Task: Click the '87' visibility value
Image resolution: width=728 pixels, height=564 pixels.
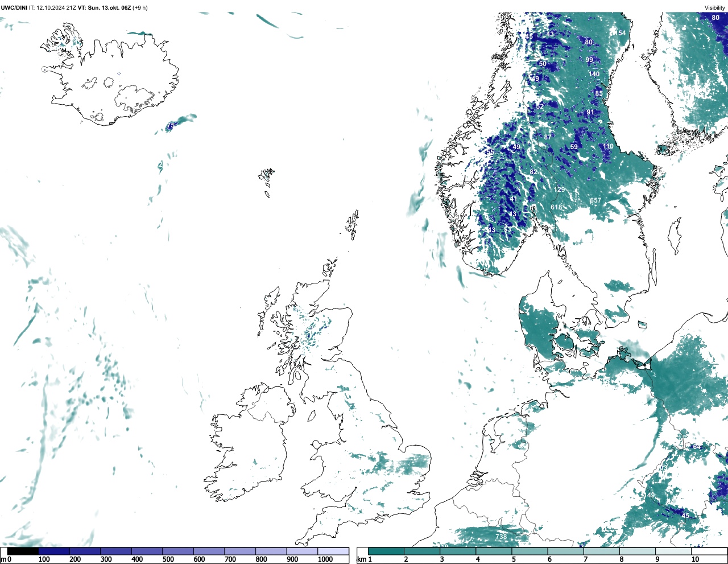Action: point(548,137)
